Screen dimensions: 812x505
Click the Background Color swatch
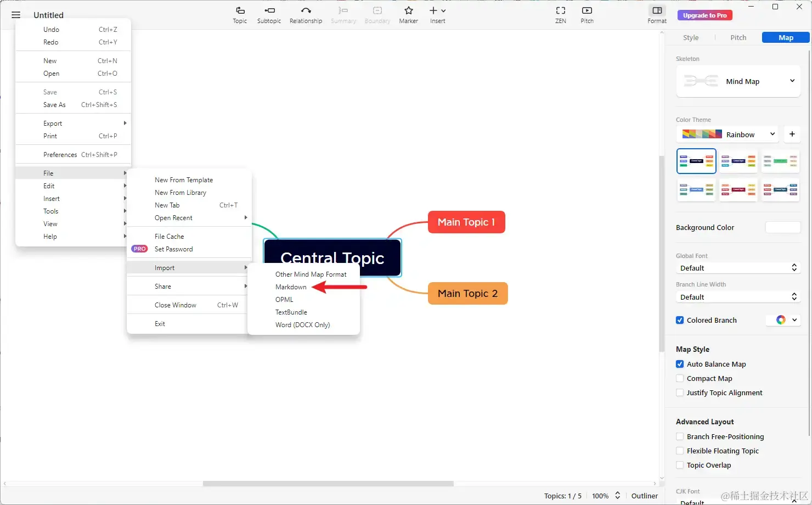click(782, 227)
